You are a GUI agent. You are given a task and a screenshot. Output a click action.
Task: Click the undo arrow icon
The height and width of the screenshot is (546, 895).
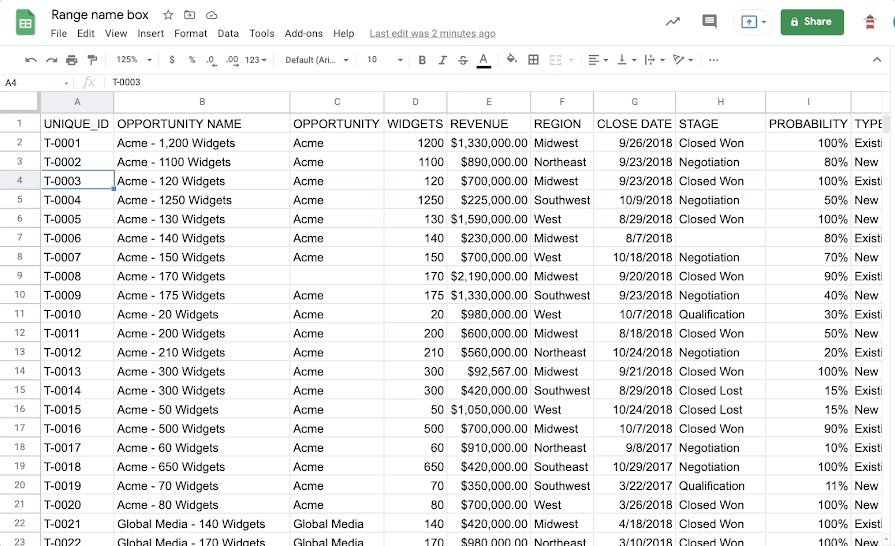point(31,60)
